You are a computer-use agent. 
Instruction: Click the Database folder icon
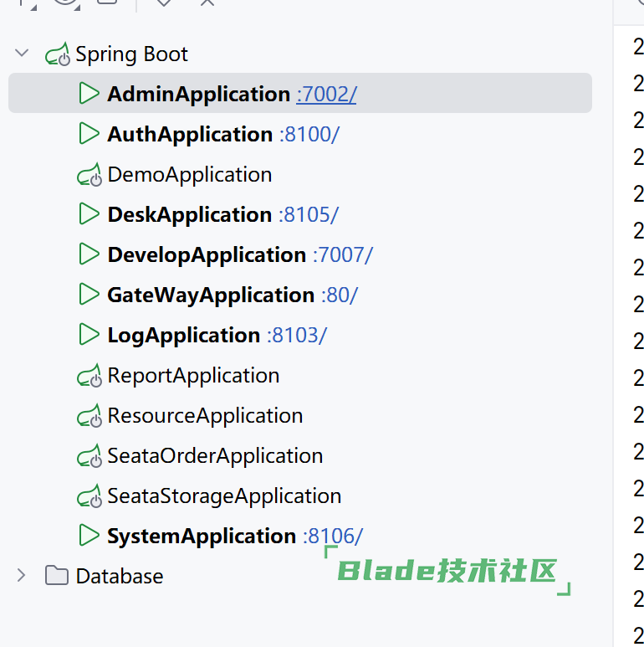57,576
